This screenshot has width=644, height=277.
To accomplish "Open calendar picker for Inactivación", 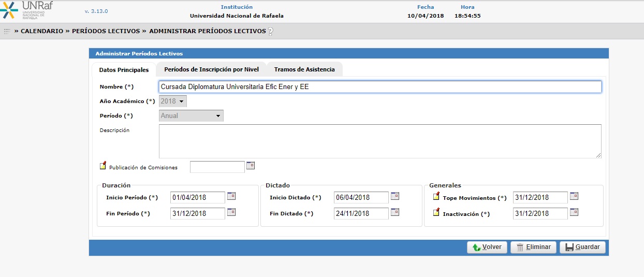I will (574, 212).
